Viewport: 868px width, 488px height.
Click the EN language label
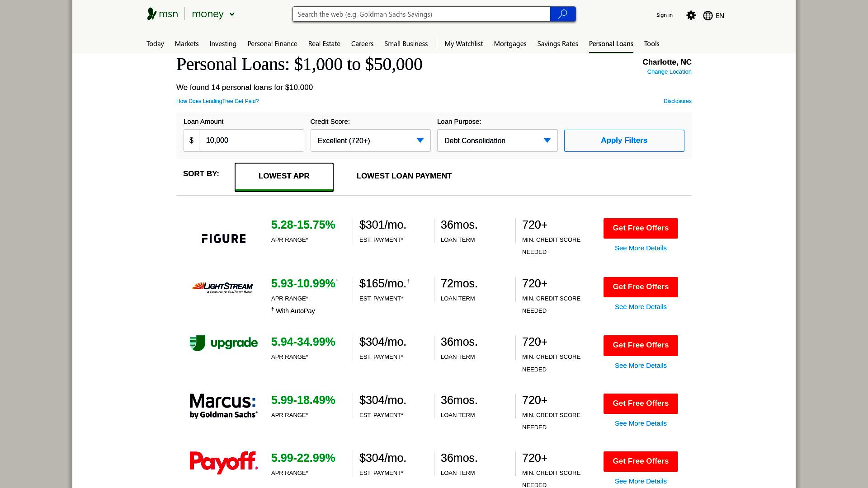pyautogui.click(x=720, y=16)
